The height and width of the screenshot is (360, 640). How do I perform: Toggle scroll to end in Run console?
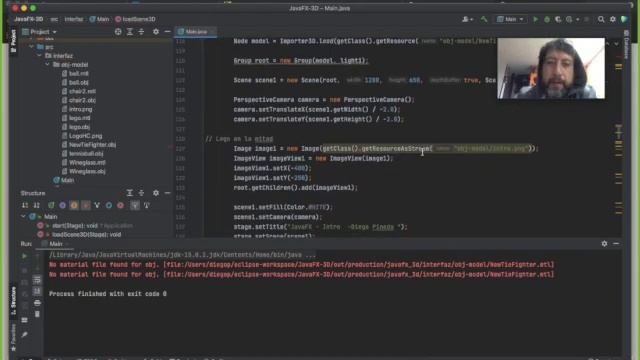click(37, 291)
